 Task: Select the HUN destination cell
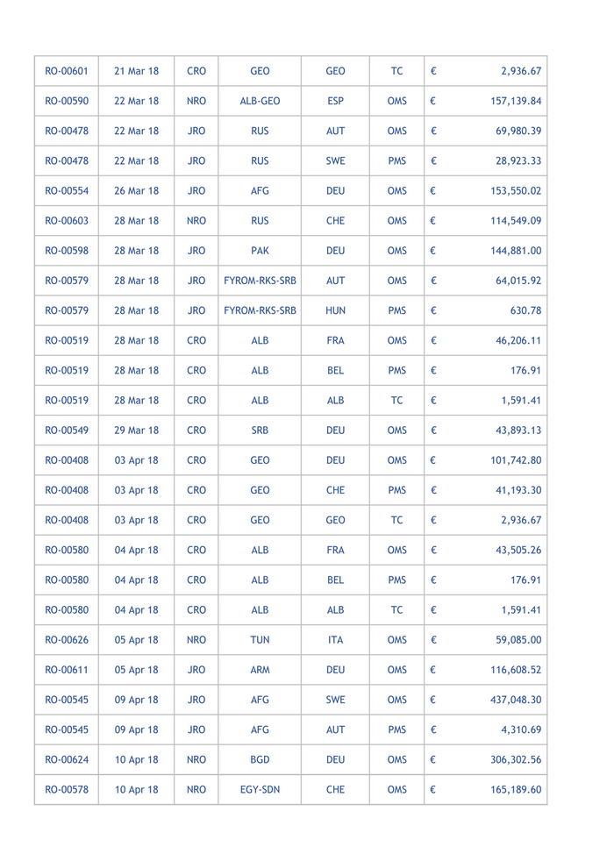tap(335, 310)
